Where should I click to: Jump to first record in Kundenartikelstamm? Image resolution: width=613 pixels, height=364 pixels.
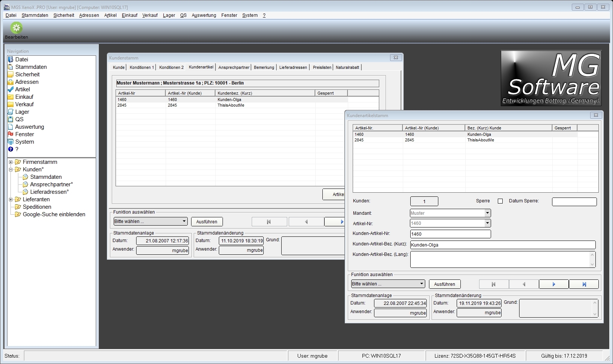pos(494,284)
